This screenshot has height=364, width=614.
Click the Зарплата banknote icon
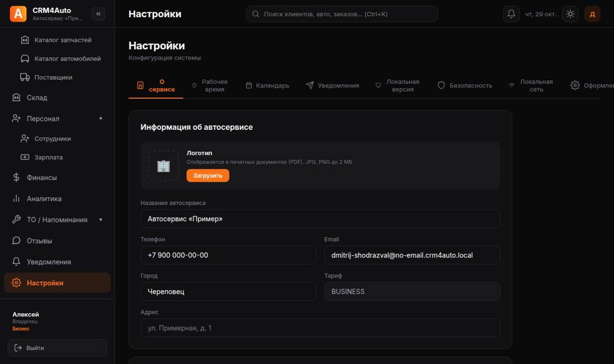click(x=25, y=157)
